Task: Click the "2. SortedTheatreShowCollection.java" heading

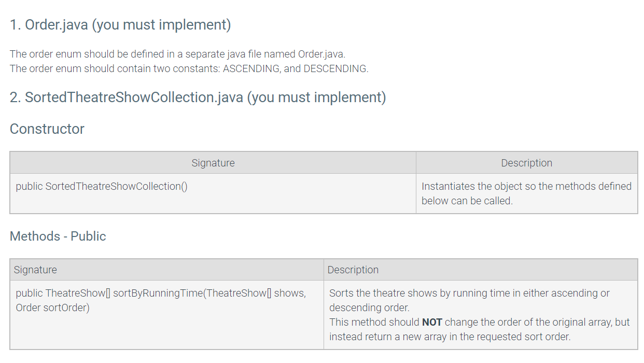Action: point(198,97)
